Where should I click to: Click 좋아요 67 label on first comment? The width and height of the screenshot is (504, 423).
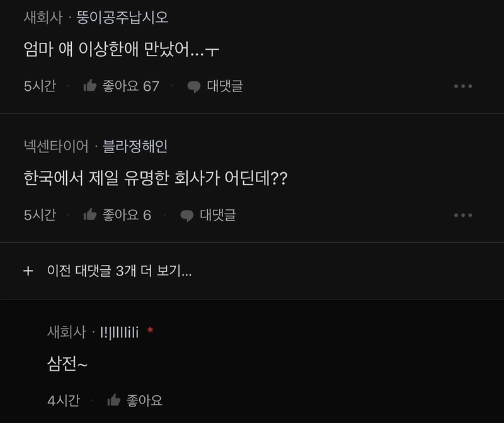pyautogui.click(x=131, y=86)
